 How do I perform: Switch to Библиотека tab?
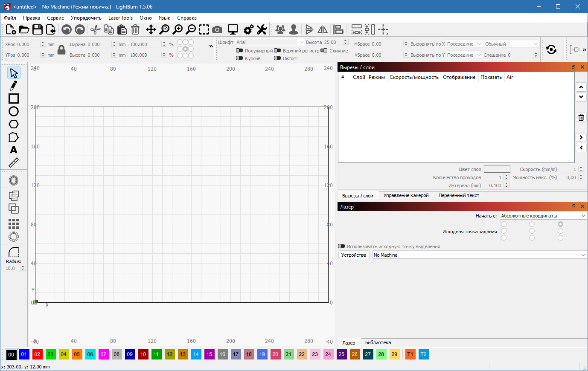click(378, 342)
